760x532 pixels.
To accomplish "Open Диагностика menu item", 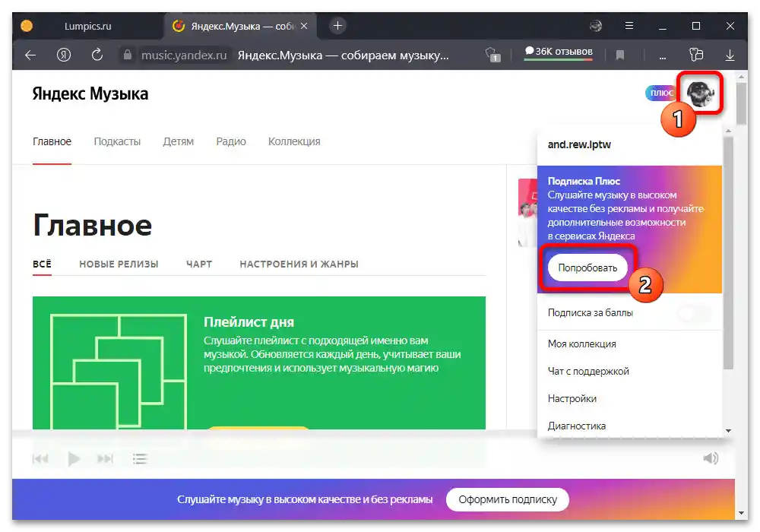I will 576,426.
